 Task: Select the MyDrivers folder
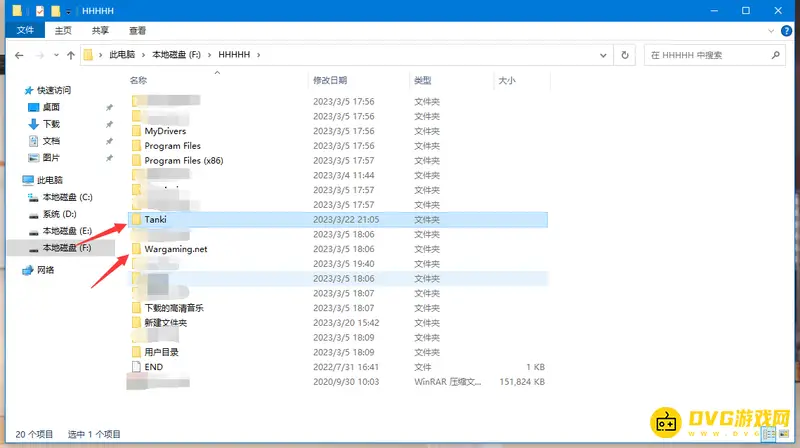click(x=165, y=131)
